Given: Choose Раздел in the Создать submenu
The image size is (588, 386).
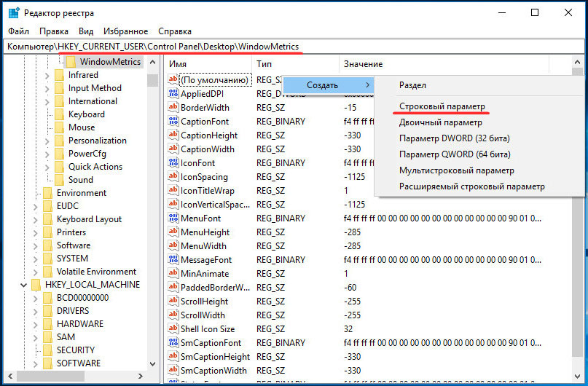Looking at the screenshot, I should 412,85.
